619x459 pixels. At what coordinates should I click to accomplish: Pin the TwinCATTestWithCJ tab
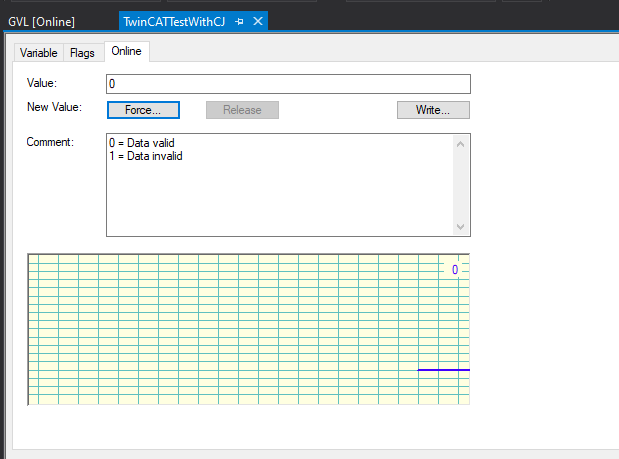(x=239, y=22)
